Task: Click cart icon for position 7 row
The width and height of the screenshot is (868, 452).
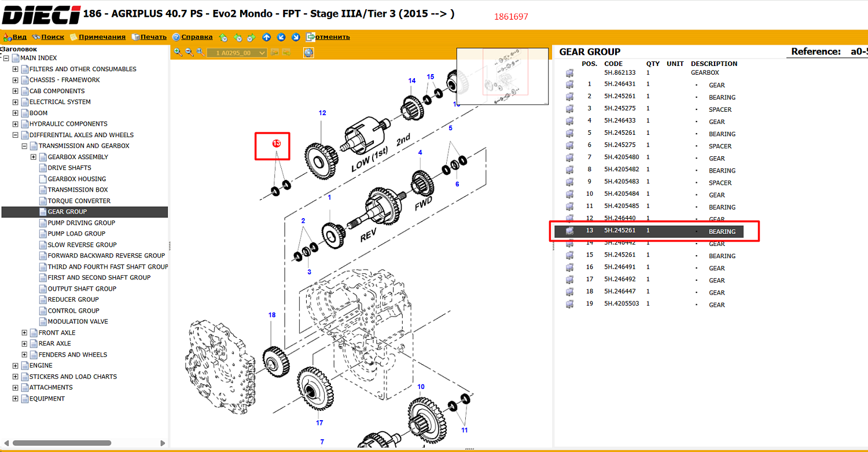Action: click(x=569, y=157)
